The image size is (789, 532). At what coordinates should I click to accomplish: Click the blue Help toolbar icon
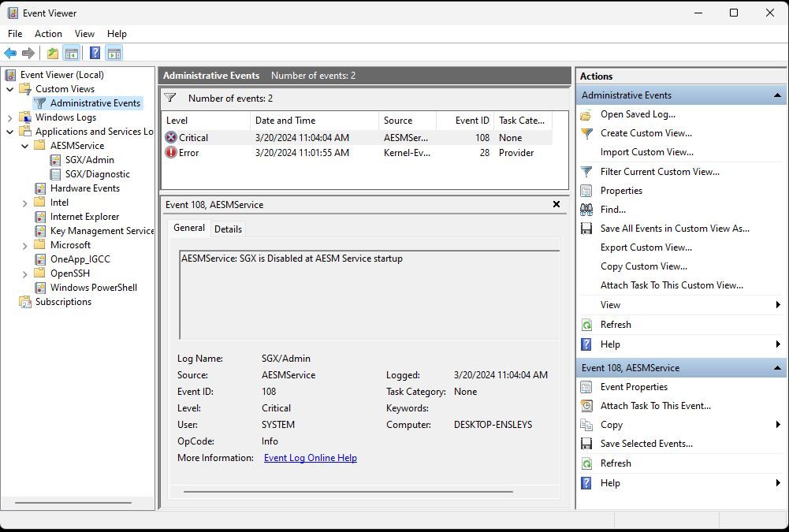[x=95, y=53]
